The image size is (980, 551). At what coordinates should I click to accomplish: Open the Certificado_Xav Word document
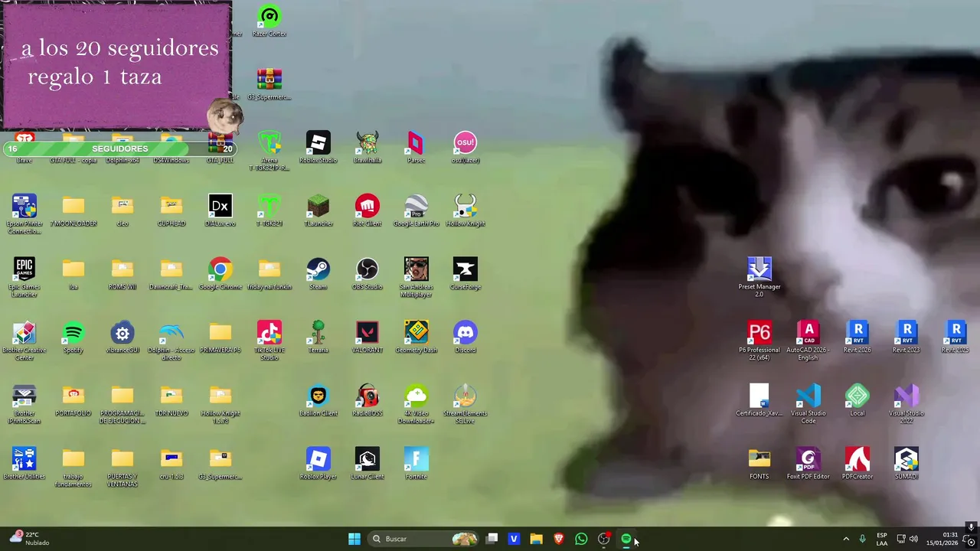click(759, 402)
